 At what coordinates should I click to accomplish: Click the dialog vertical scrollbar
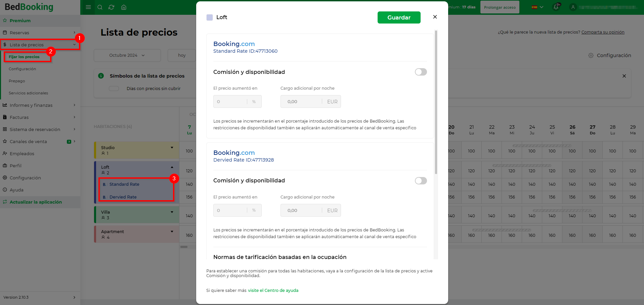click(x=436, y=102)
